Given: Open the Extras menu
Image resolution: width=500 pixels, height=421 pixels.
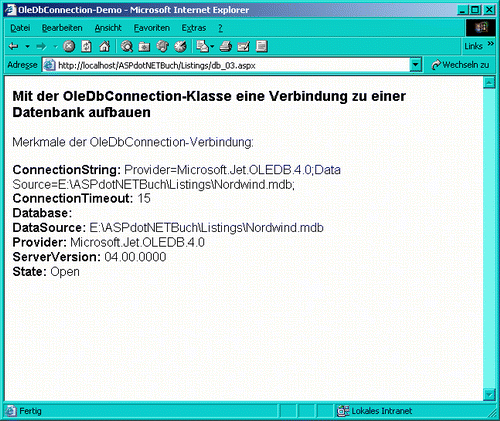Looking at the screenshot, I should [x=194, y=28].
